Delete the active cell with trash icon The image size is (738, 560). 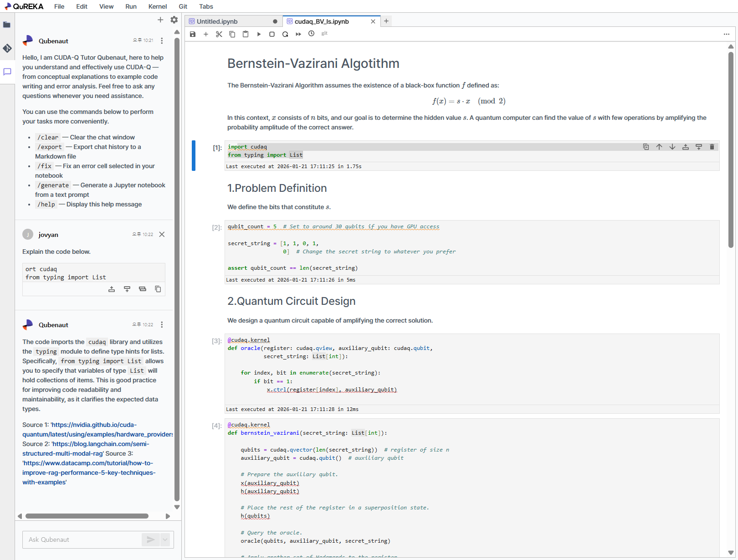(x=712, y=147)
